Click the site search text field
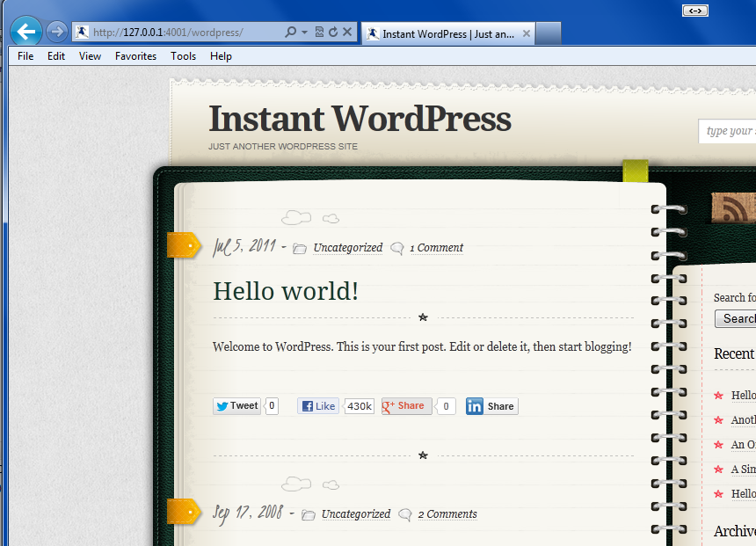Image resolution: width=756 pixels, height=546 pixels. (x=730, y=131)
